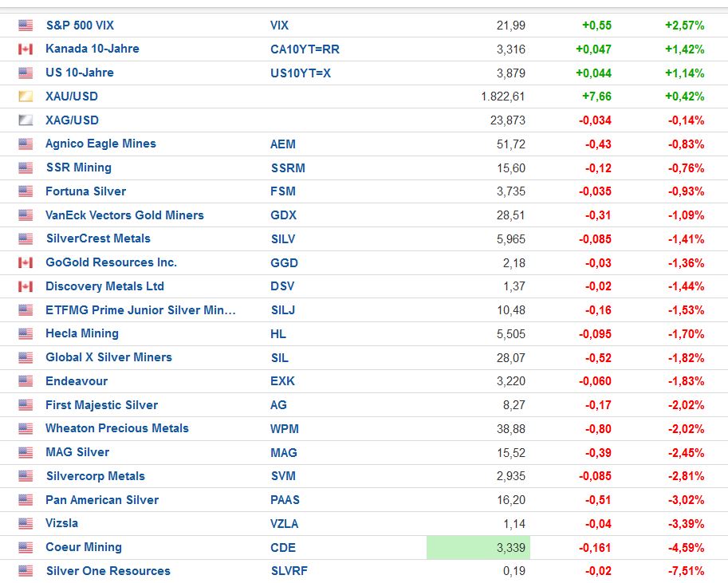Click the CDE ticker symbol

point(283,548)
